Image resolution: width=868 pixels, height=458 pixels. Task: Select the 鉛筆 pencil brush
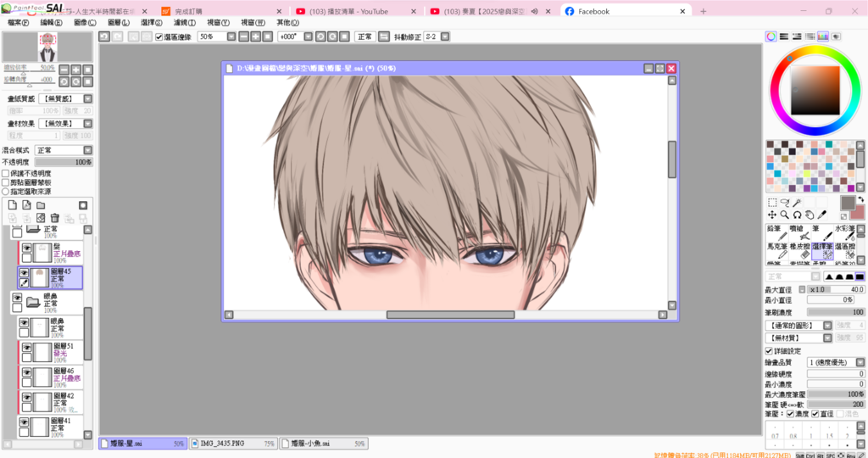click(x=777, y=232)
